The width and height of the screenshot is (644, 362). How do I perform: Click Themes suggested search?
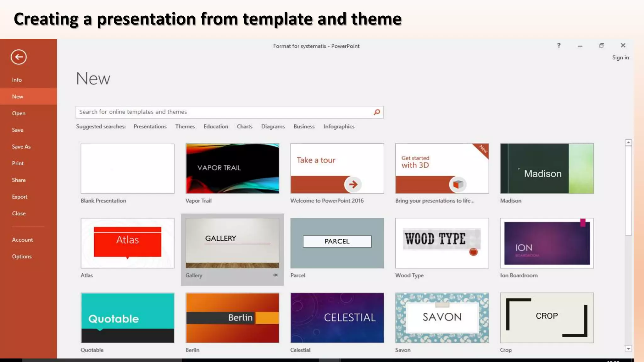tap(185, 126)
